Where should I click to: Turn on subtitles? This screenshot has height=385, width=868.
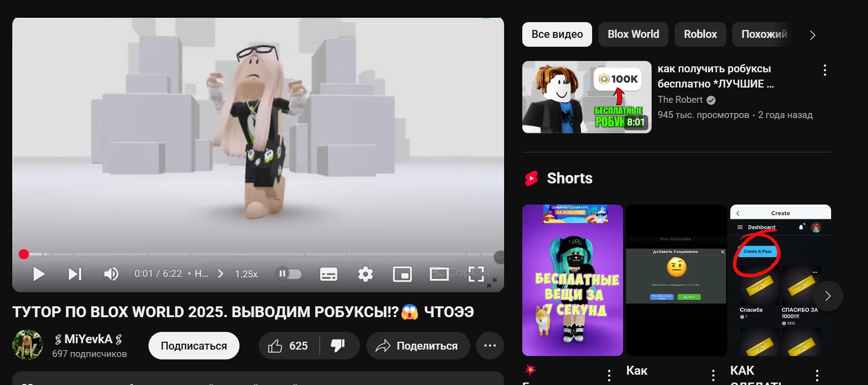(329, 274)
